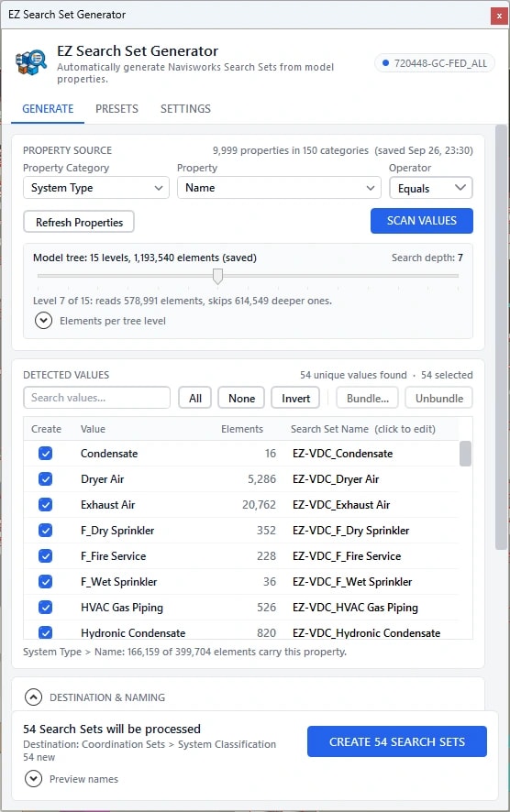This screenshot has width=510, height=812.
Task: Edit the EZ-VDC_Exhaust Air search set name
Action: 341,505
